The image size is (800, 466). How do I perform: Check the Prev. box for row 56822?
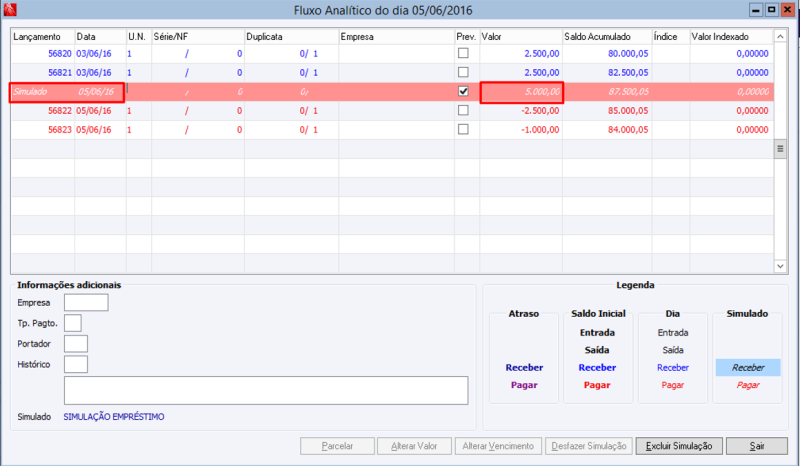463,110
